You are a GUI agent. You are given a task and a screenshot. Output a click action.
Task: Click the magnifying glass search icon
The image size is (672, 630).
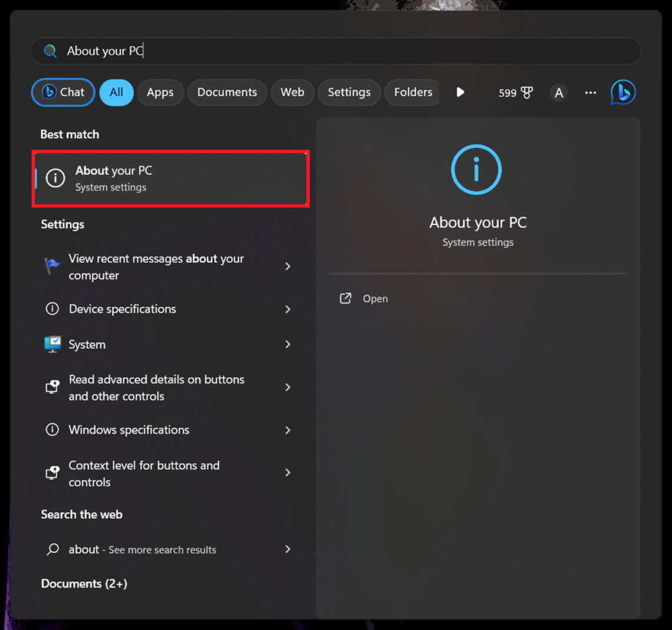50,51
